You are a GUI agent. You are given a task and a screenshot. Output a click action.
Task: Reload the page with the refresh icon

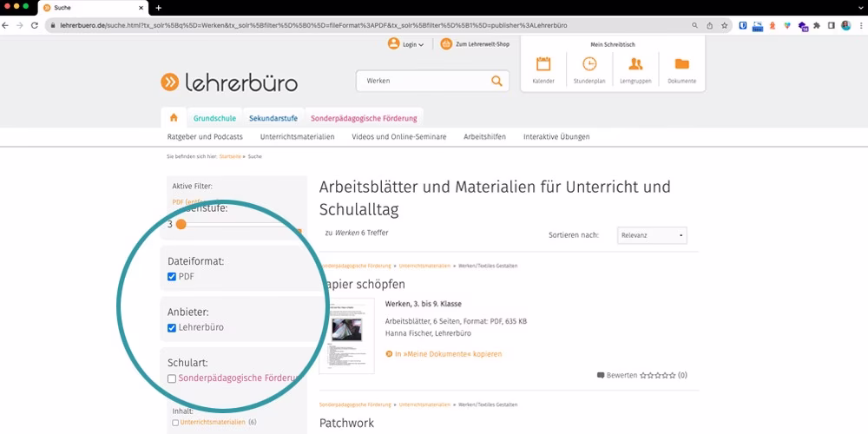point(35,25)
